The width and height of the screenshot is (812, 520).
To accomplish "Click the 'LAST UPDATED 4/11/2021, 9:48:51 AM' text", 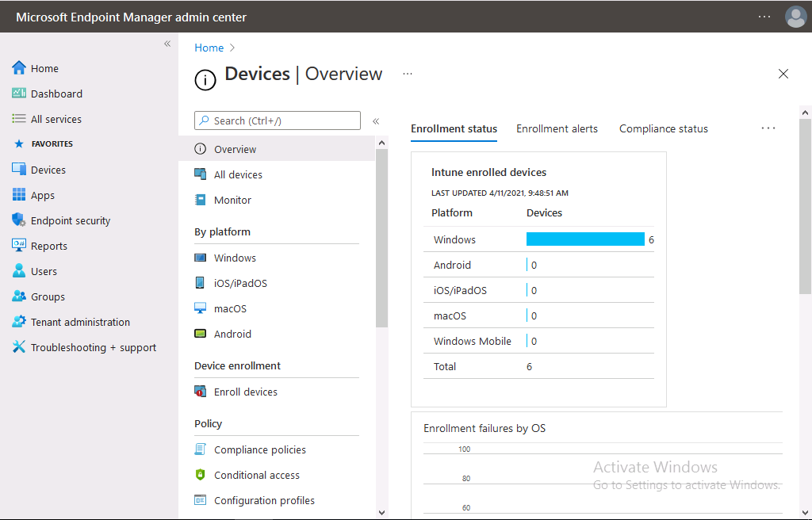I will pos(500,193).
